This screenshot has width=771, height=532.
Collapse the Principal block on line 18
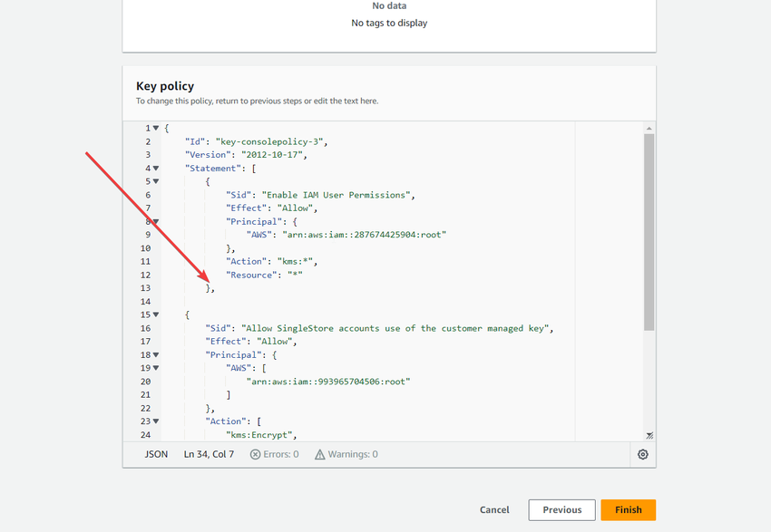(x=155, y=354)
